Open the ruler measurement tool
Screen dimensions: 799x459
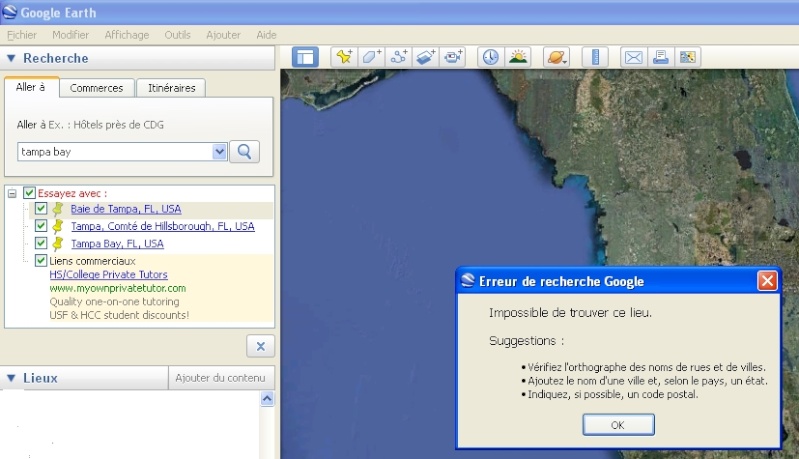(595, 57)
